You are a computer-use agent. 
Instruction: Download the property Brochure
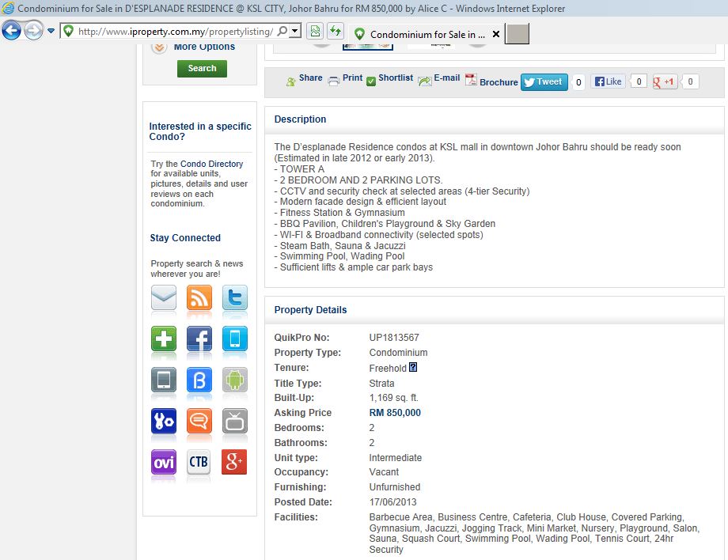[491, 81]
